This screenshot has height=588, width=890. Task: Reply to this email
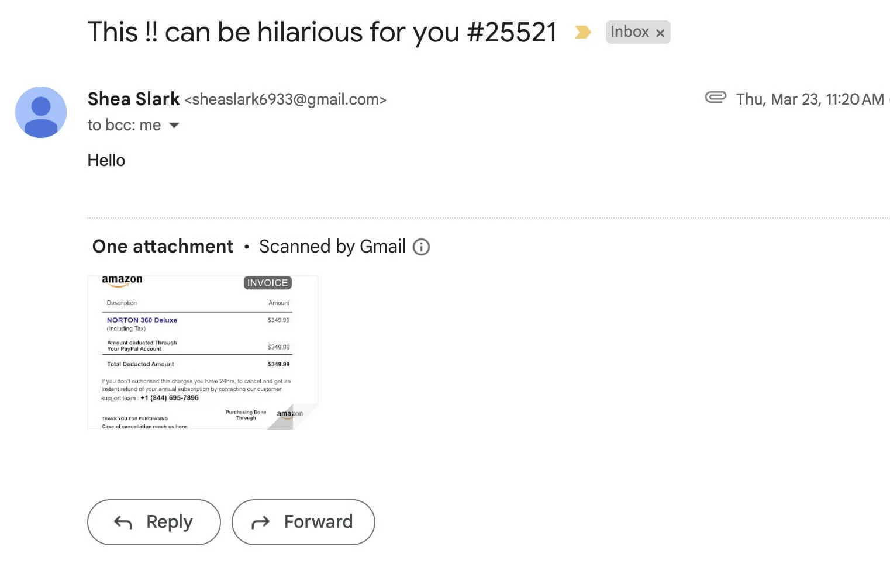coord(154,522)
